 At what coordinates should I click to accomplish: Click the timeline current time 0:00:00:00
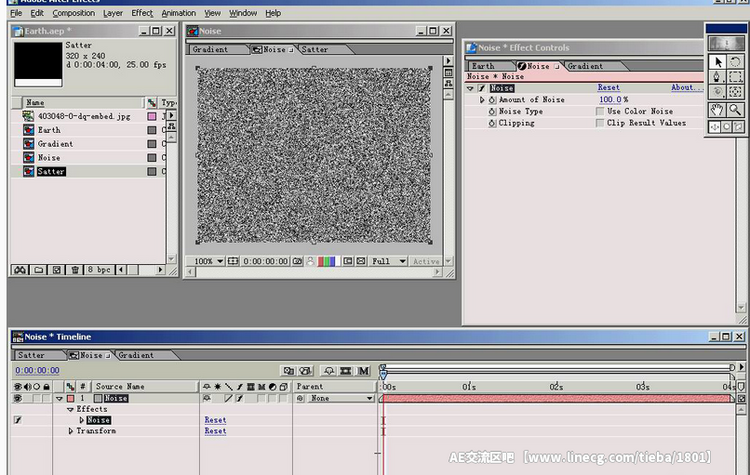37,370
